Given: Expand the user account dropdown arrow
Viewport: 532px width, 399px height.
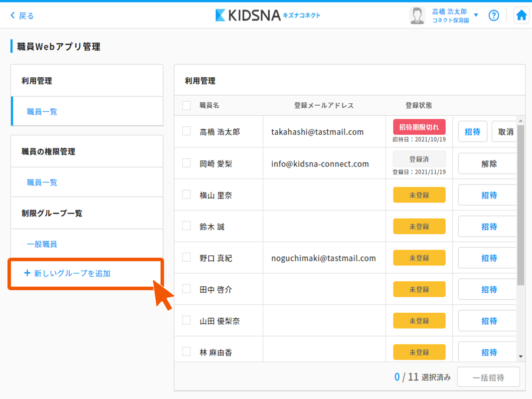Looking at the screenshot, I should click(x=476, y=15).
